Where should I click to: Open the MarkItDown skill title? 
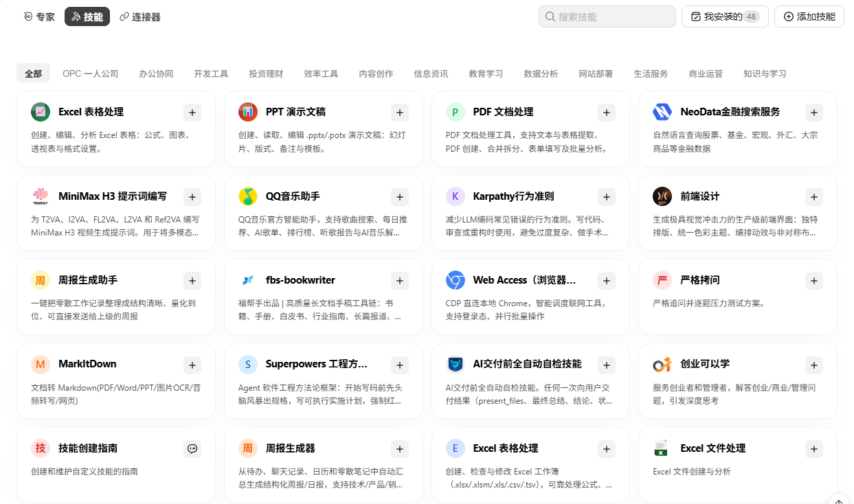[x=87, y=364]
